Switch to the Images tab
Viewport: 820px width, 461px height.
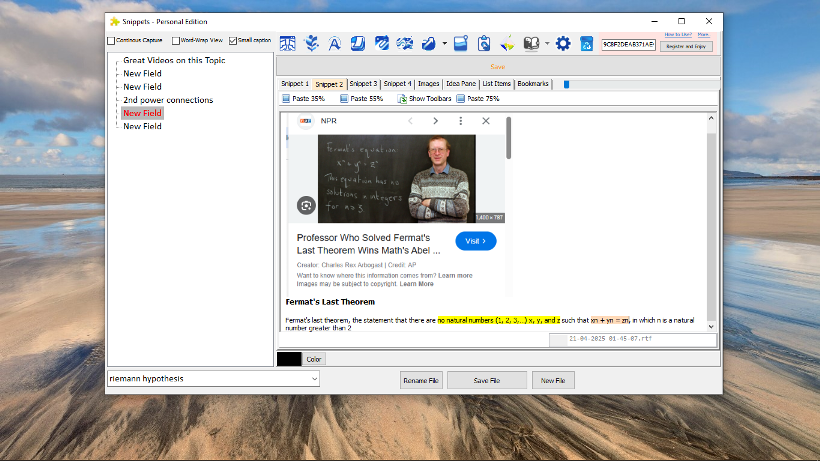pyautogui.click(x=428, y=84)
